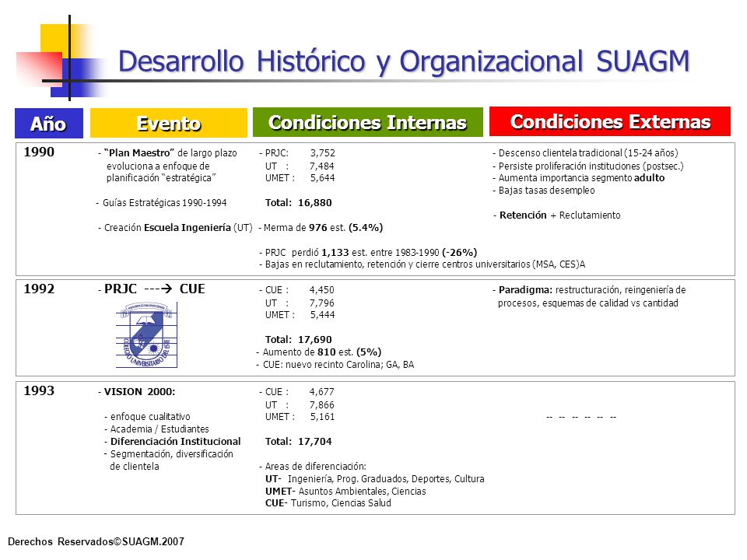Click the year 1992
The height and width of the screenshot is (560, 747).
click(x=39, y=289)
